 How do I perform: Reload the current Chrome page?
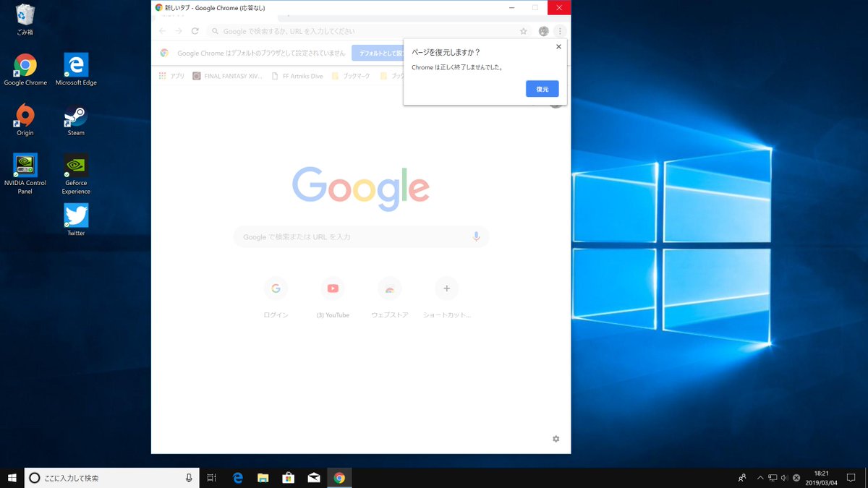195,31
